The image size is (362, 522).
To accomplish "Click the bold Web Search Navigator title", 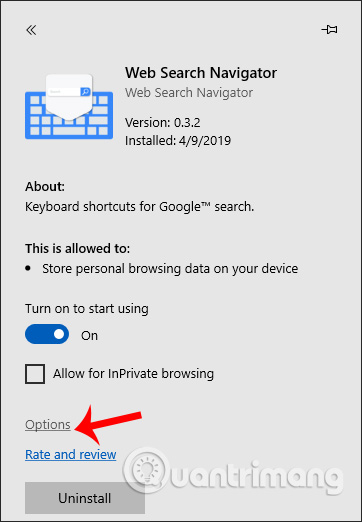I will pyautogui.click(x=201, y=73).
